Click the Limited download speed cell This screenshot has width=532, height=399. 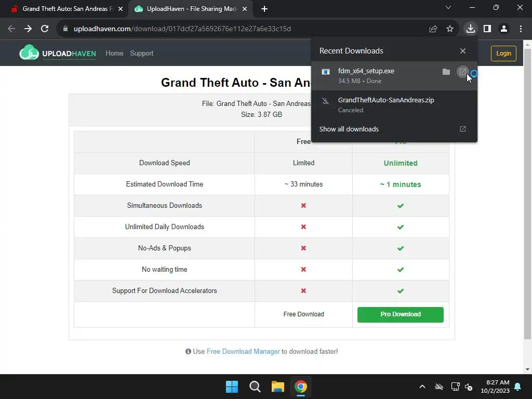pos(303,163)
